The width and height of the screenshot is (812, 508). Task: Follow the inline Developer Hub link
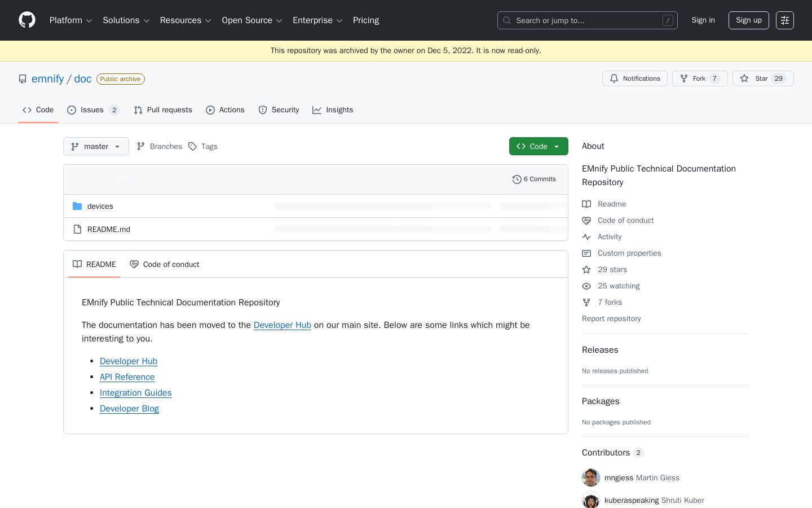tap(283, 325)
